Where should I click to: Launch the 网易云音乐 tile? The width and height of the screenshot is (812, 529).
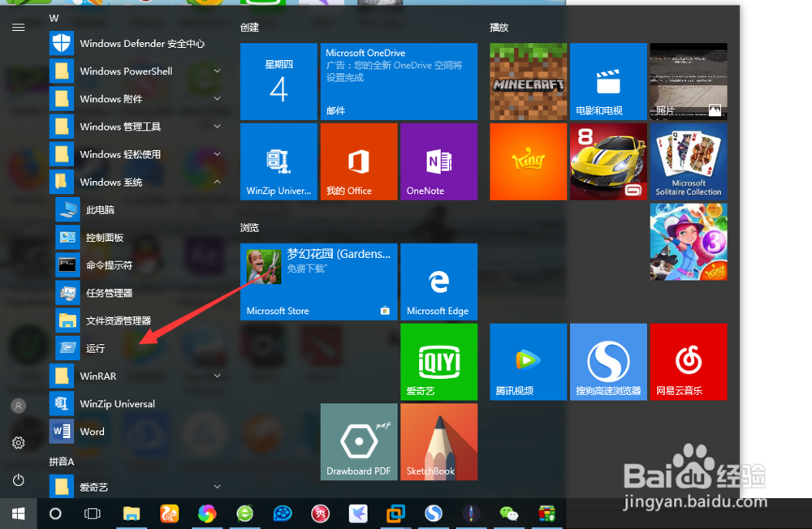(x=689, y=362)
